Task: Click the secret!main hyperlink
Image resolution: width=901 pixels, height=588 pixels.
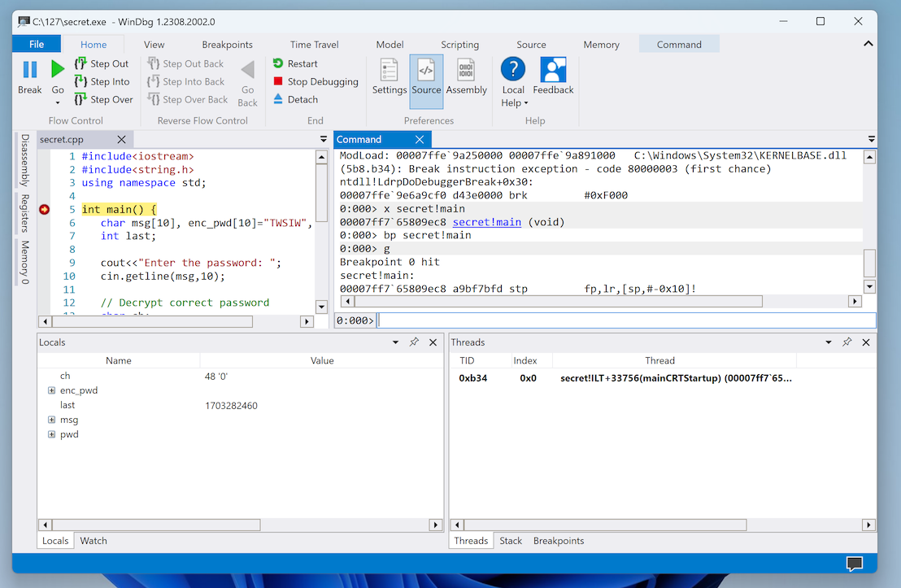Action: click(487, 222)
